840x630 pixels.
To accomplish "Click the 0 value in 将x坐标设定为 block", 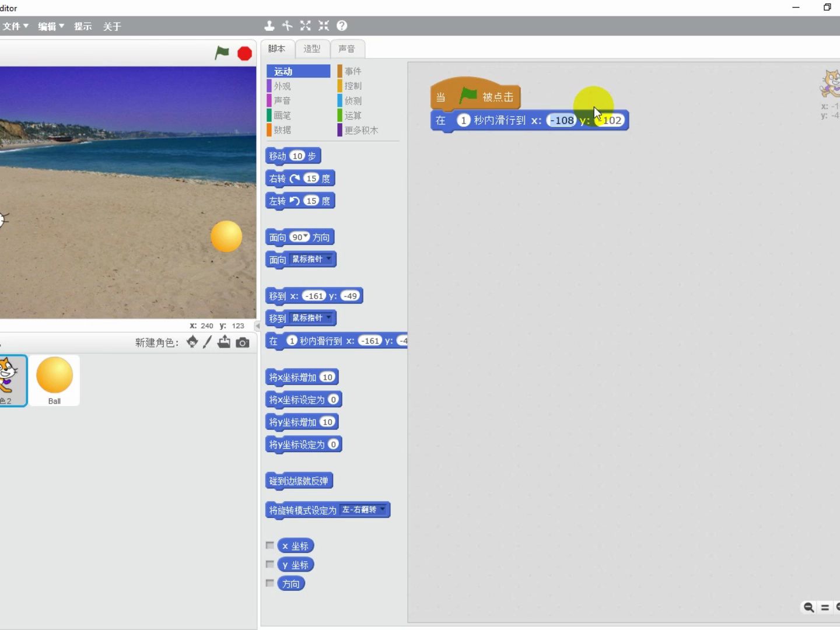I will click(333, 400).
